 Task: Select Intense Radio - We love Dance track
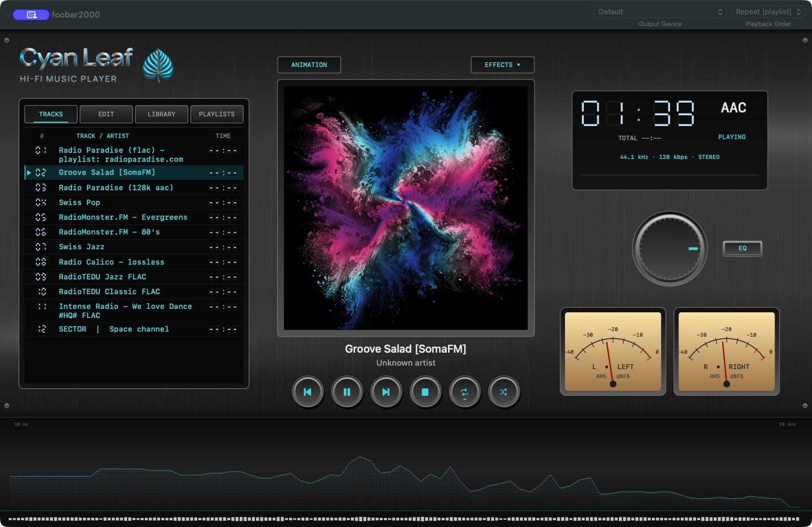(x=134, y=311)
